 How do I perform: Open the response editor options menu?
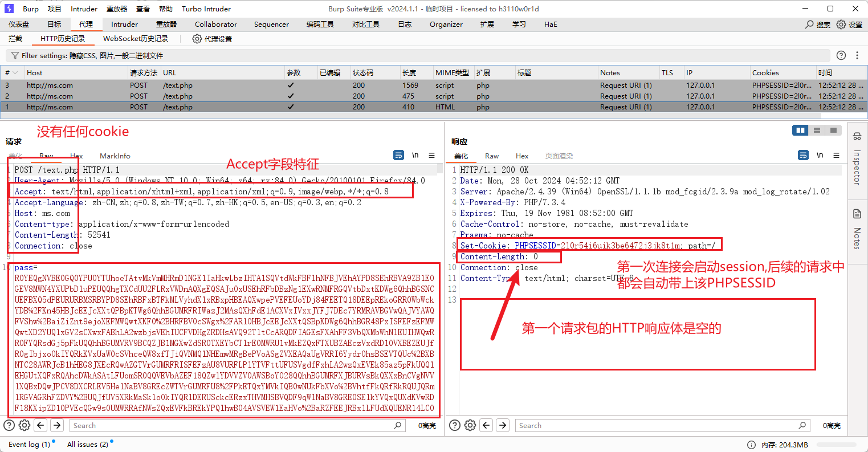coord(836,155)
